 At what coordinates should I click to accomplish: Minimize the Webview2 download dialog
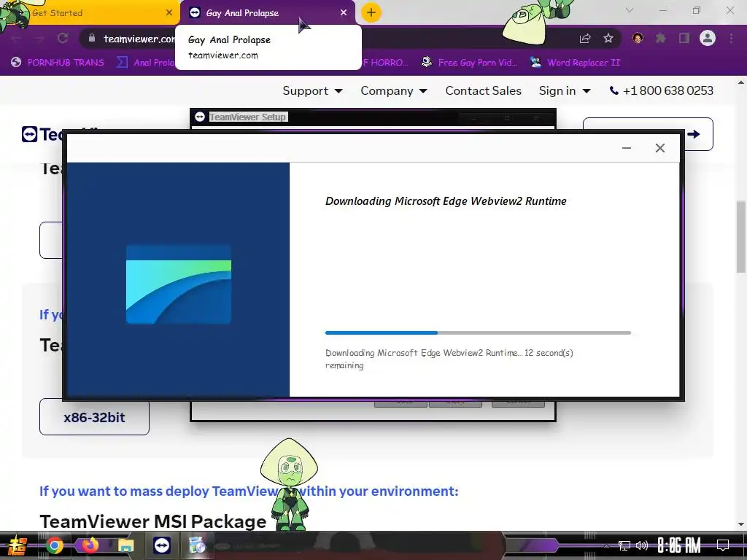coord(627,148)
